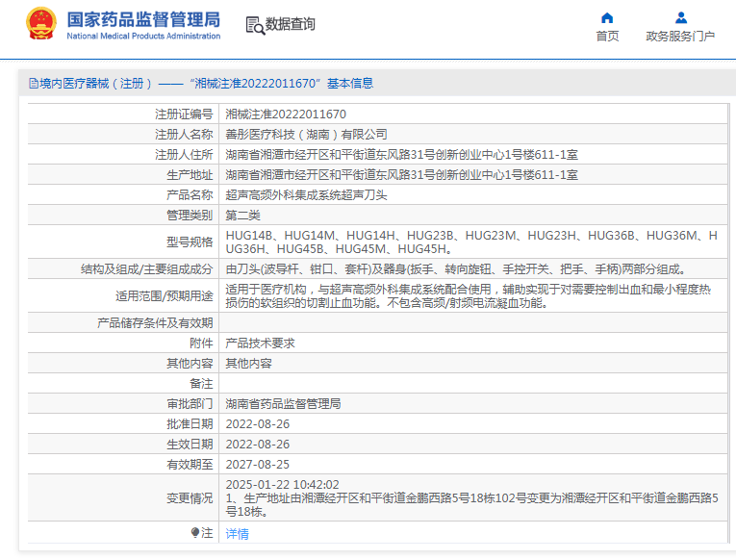The height and width of the screenshot is (560, 736).
Task: Click the 有效期至 row label
Action: click(190, 464)
